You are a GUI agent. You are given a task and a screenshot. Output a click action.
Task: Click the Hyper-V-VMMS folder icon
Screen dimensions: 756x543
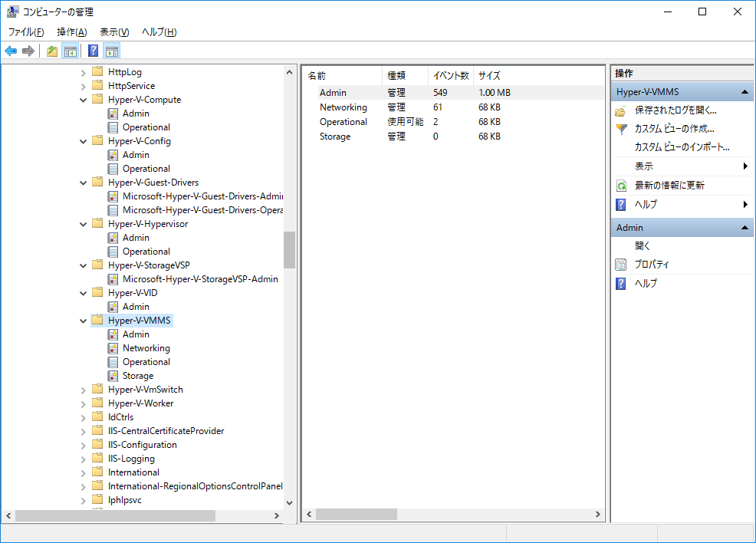[x=97, y=321]
